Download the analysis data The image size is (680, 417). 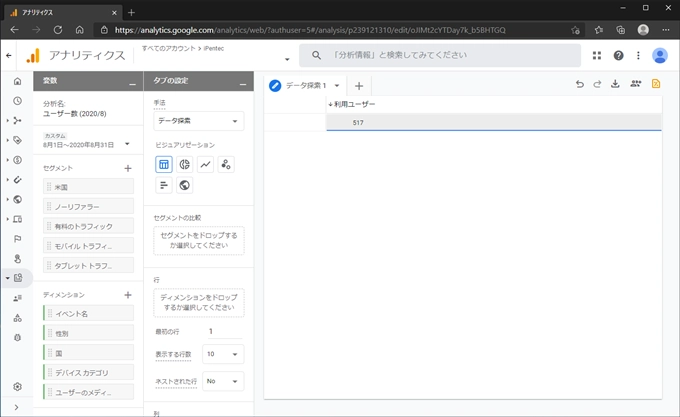pyautogui.click(x=615, y=84)
